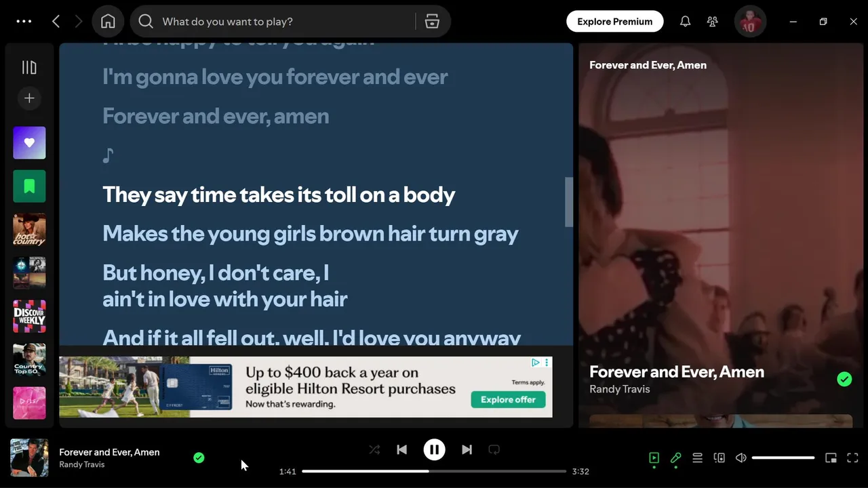The width and height of the screenshot is (868, 488).
Task: Open Liked Songs playlist
Action: [29, 143]
